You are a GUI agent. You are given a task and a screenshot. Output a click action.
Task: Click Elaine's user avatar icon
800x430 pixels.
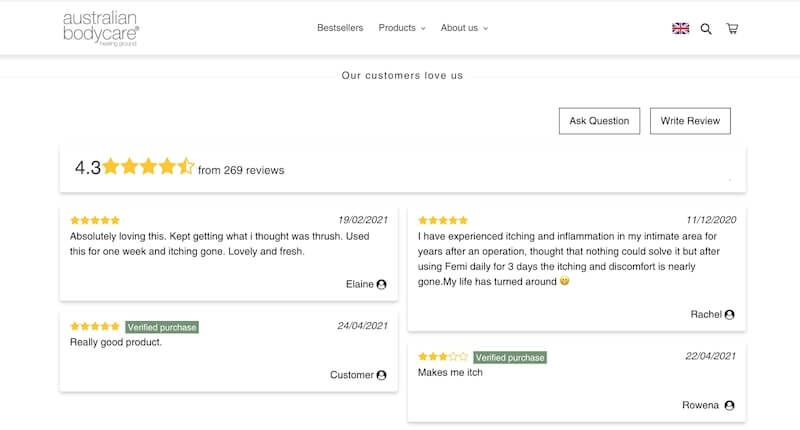(x=382, y=284)
